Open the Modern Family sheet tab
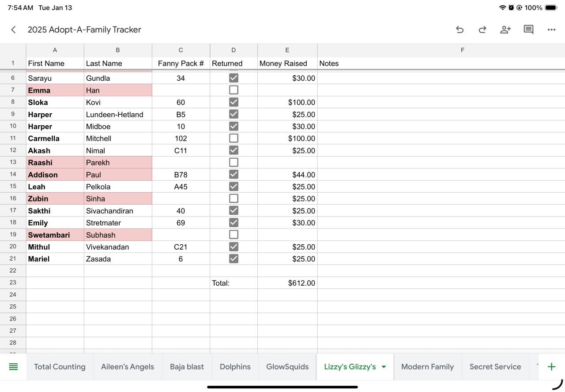Image resolution: width=565 pixels, height=392 pixels. tap(427, 366)
